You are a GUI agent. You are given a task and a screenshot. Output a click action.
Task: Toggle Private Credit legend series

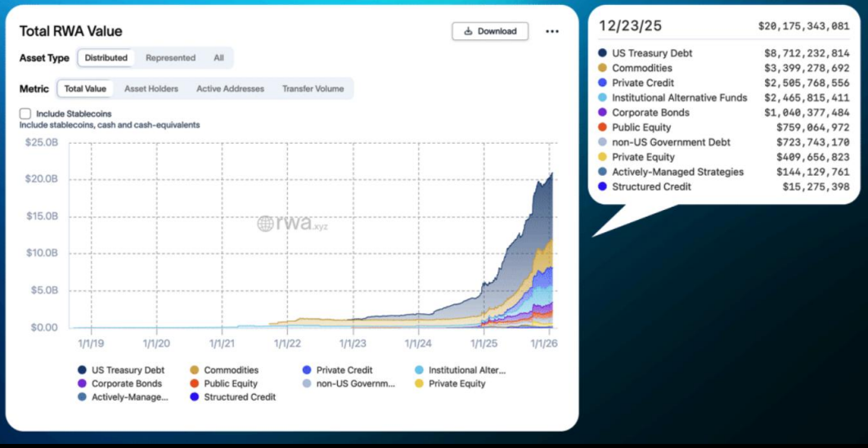click(307, 370)
